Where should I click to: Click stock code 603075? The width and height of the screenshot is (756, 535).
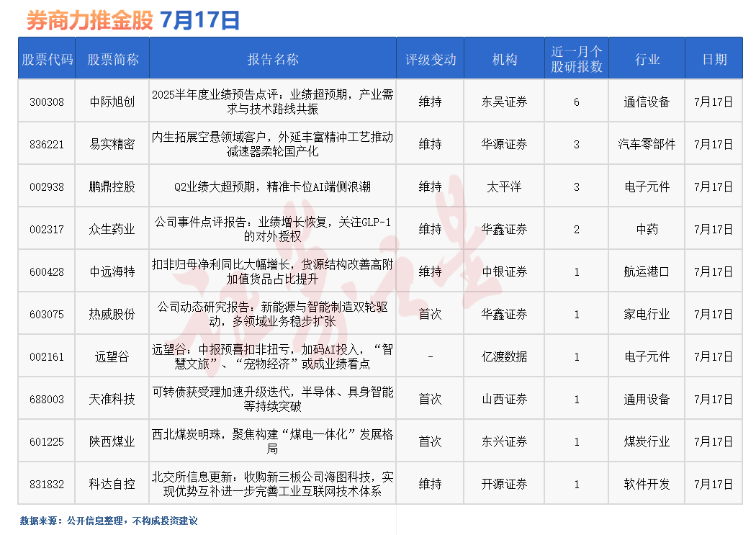pos(47,314)
